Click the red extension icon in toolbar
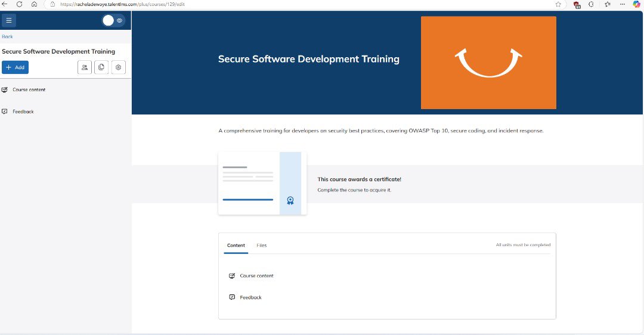 click(577, 5)
